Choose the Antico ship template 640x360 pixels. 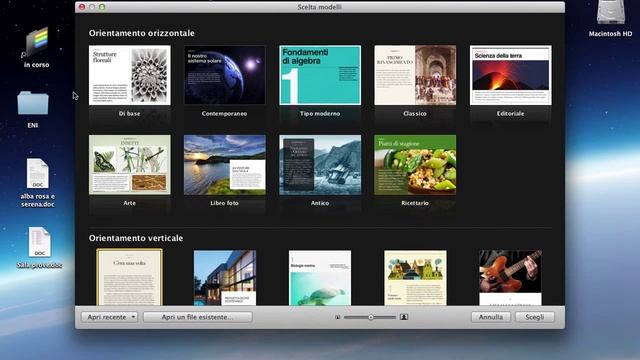[320, 164]
